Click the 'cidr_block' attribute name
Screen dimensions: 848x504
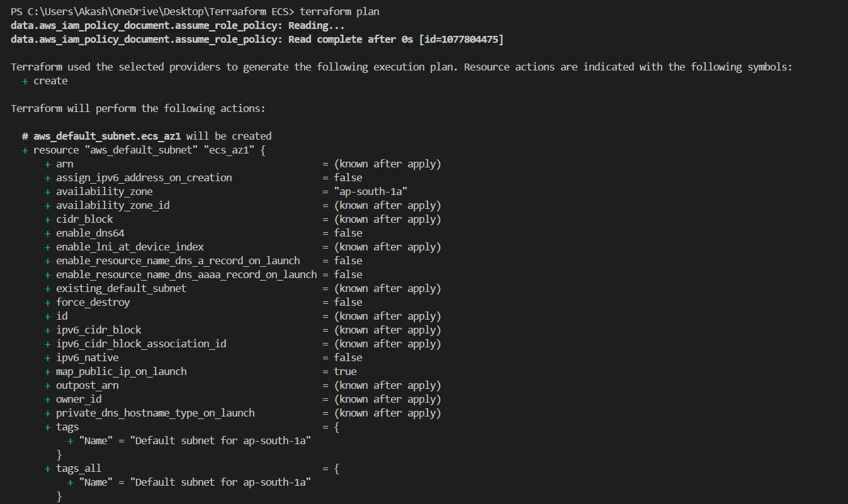coord(84,219)
